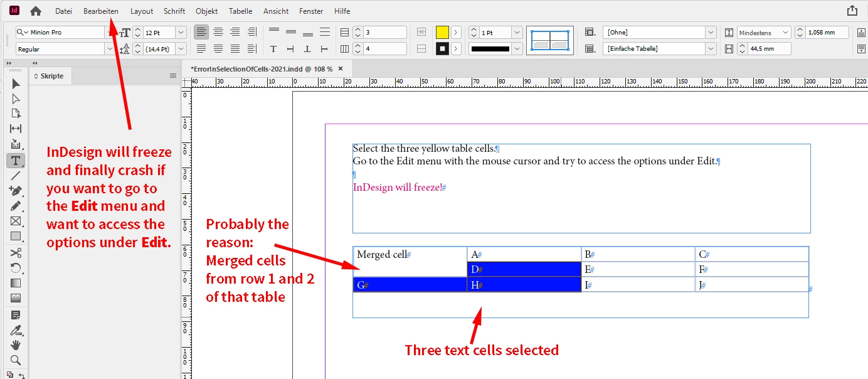
Task: Open the [Einfache Tabelle] table style dropdown
Action: point(710,49)
